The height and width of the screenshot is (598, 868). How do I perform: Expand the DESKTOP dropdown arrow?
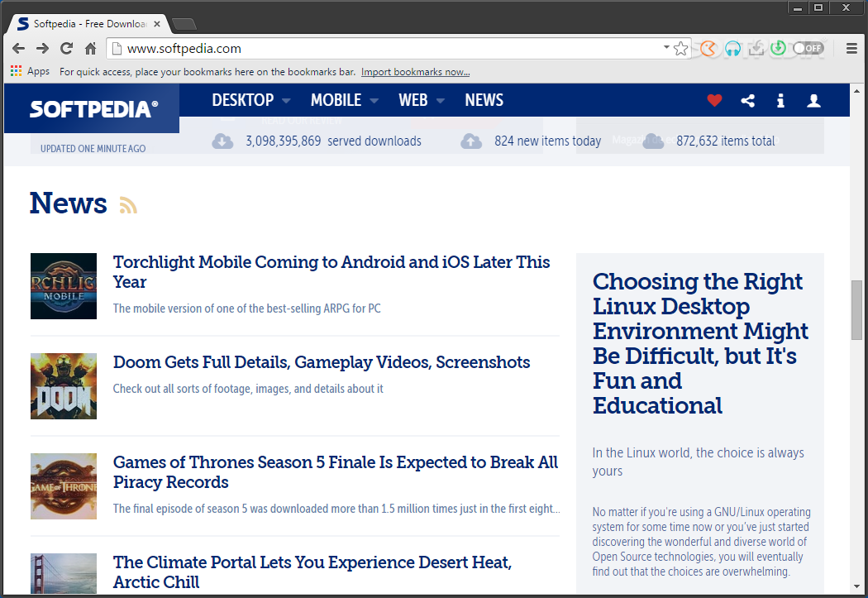(286, 101)
